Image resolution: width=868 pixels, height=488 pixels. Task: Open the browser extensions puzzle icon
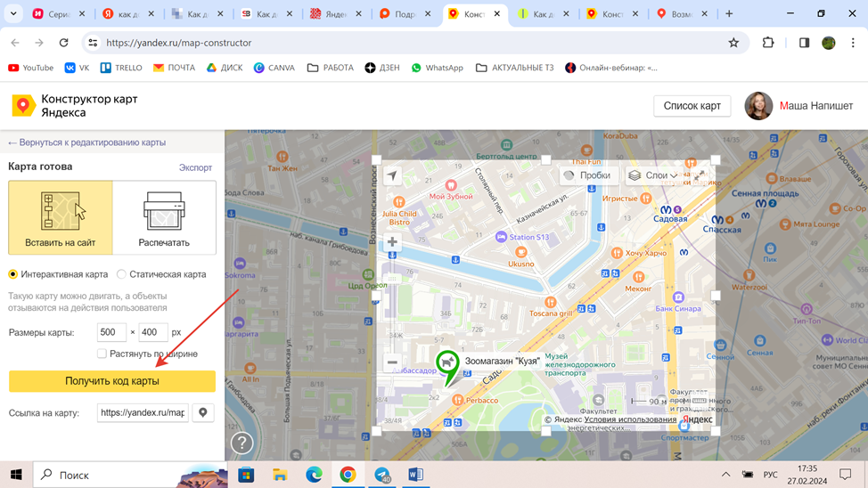click(768, 43)
